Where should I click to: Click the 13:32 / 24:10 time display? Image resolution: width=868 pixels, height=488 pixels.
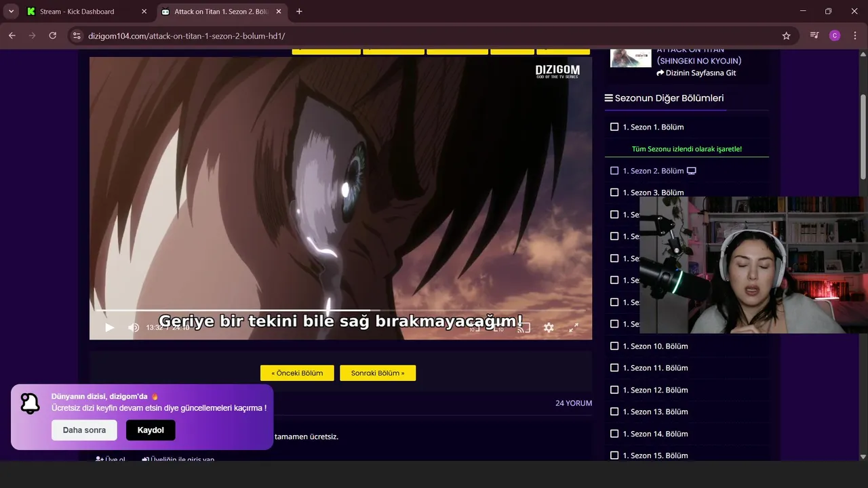(x=167, y=327)
